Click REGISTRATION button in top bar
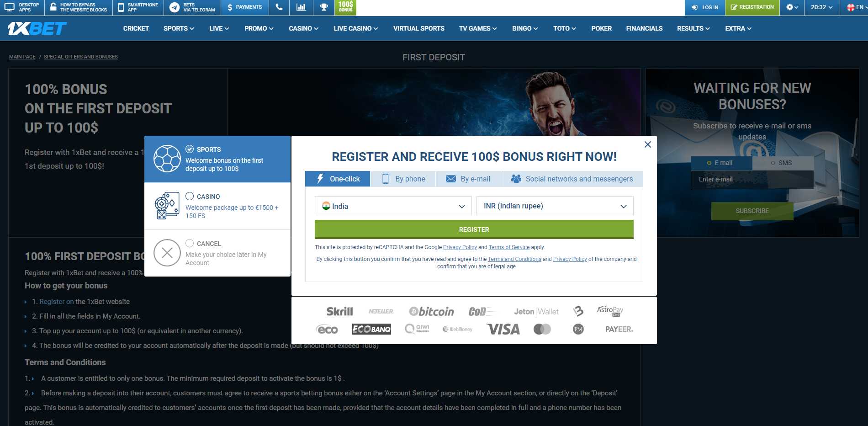Screen dimensions: 868x426 coord(752,7)
